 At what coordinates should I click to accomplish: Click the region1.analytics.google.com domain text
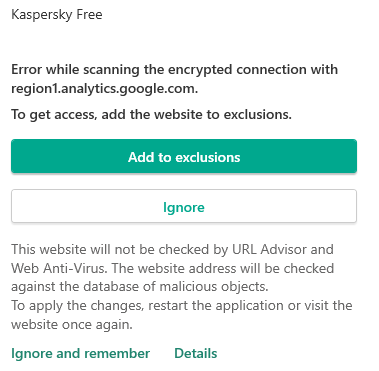(104, 89)
